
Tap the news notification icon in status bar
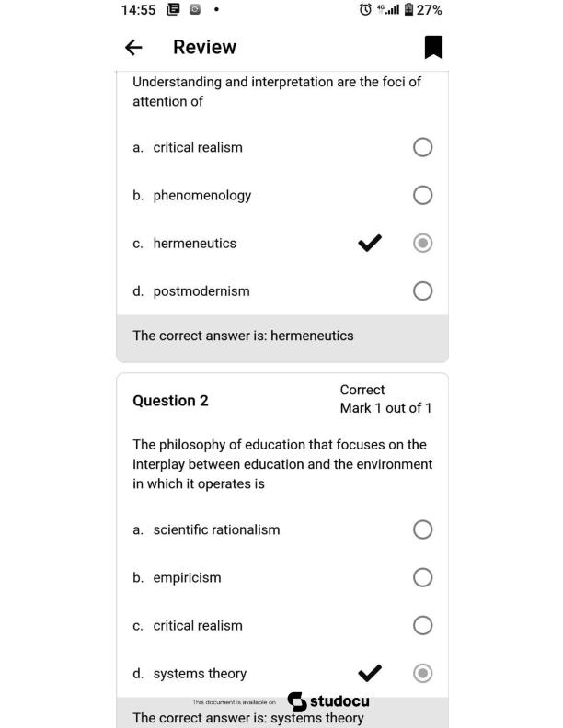(173, 9)
